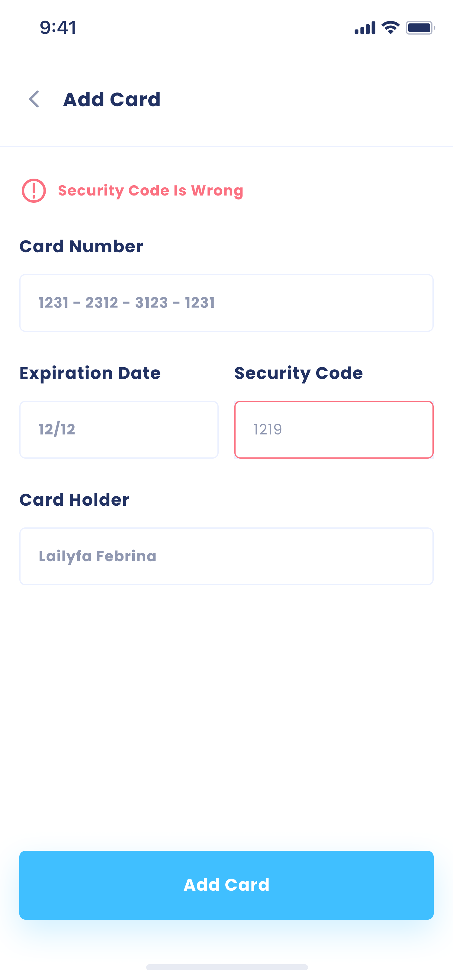Click the divider line below the header
Screen dimensions: 453x980
pyautogui.click(x=226, y=146)
